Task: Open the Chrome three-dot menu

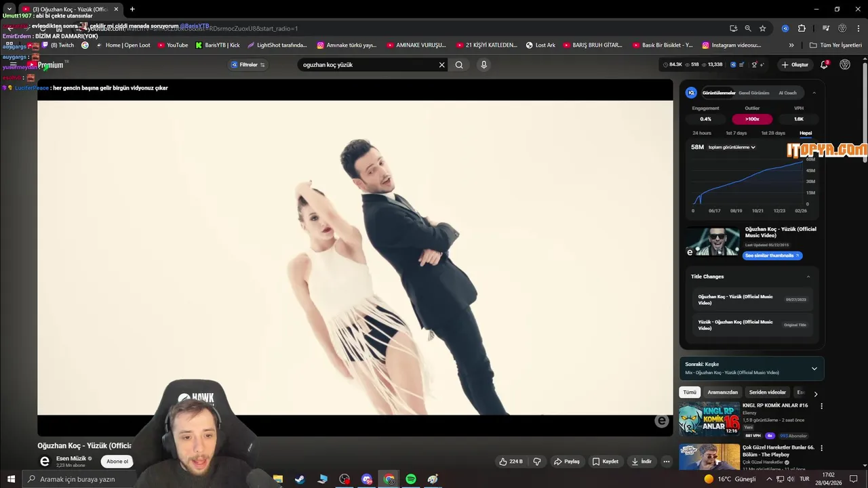Action: [x=859, y=28]
